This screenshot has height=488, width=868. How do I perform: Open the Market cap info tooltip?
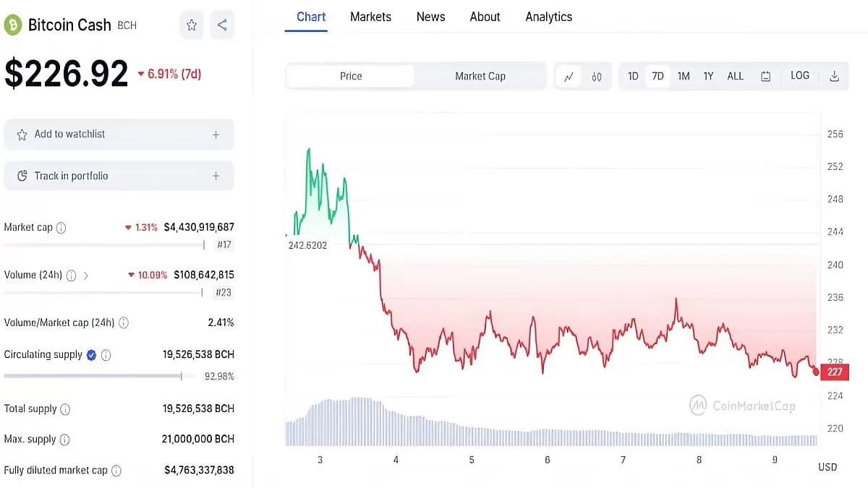62,227
